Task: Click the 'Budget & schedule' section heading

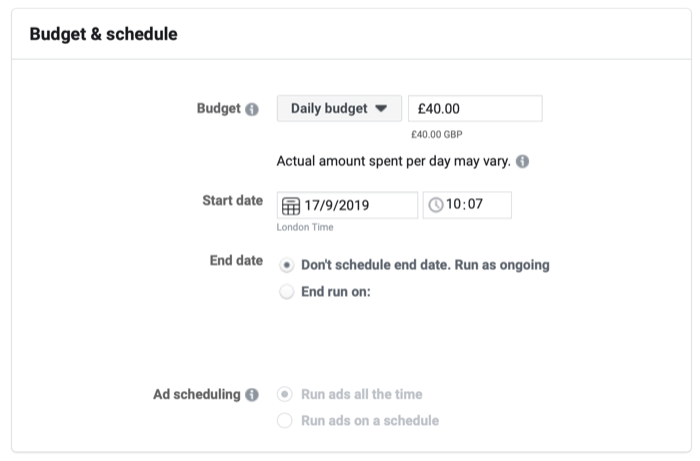Action: (104, 34)
